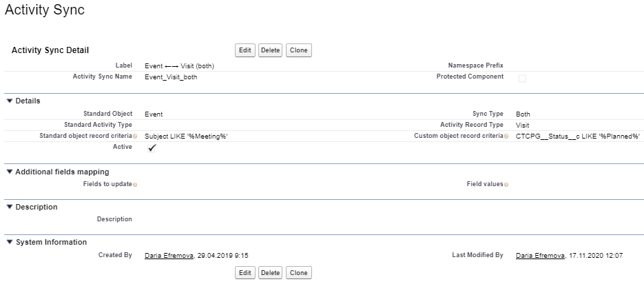
Task: Click the bottom Delete button
Action: pos(271,273)
